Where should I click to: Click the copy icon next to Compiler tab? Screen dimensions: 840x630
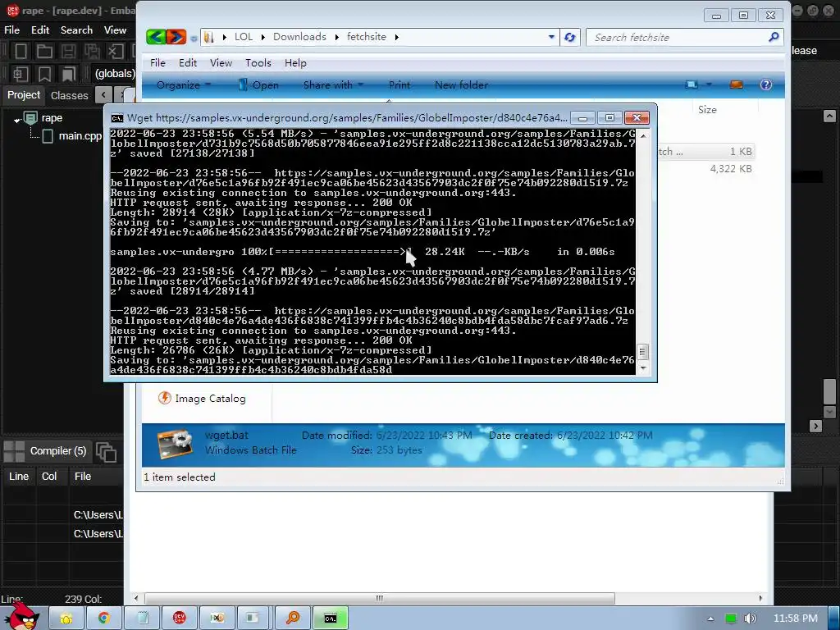[106, 452]
